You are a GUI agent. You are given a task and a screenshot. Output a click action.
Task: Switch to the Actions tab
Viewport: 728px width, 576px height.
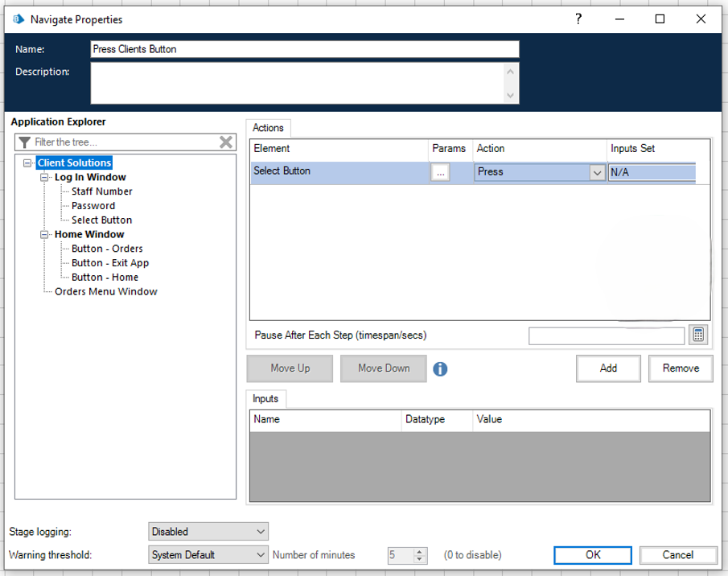pos(268,128)
